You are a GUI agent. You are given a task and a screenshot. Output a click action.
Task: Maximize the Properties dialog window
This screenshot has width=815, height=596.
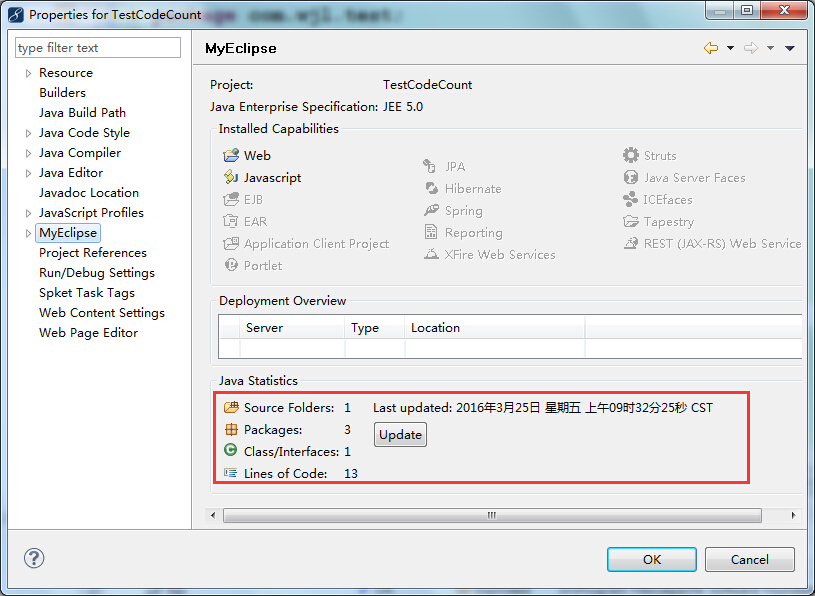(747, 10)
